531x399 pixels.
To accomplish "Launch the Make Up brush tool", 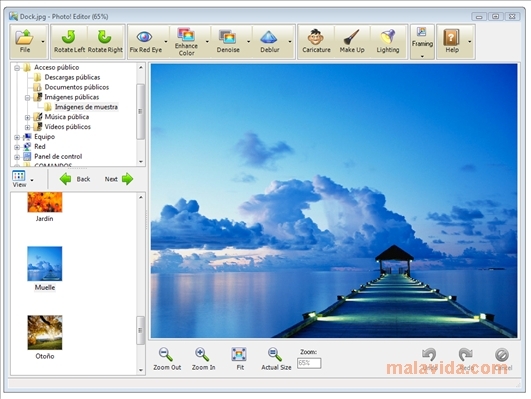I will coord(352,41).
